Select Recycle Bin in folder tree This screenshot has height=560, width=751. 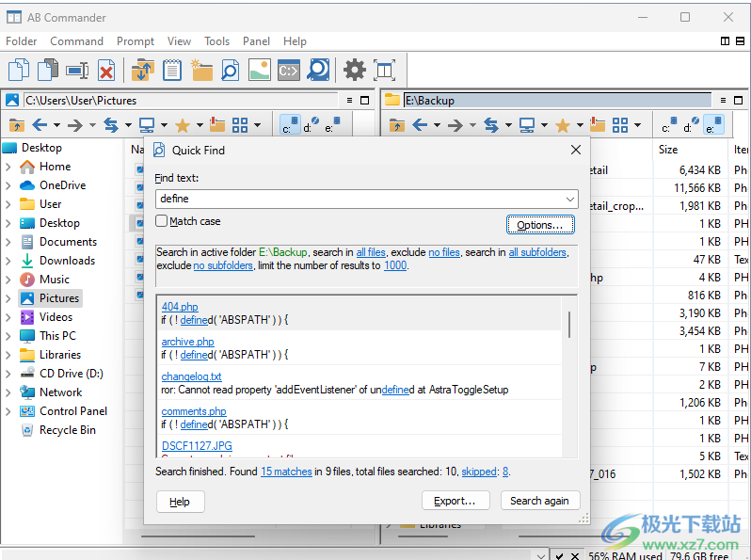(x=58, y=430)
